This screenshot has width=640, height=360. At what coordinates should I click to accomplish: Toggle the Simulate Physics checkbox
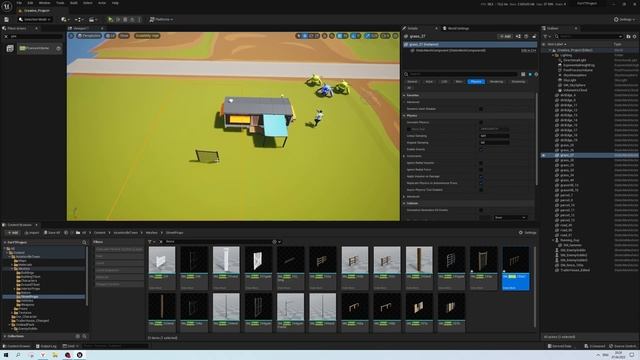(481, 122)
